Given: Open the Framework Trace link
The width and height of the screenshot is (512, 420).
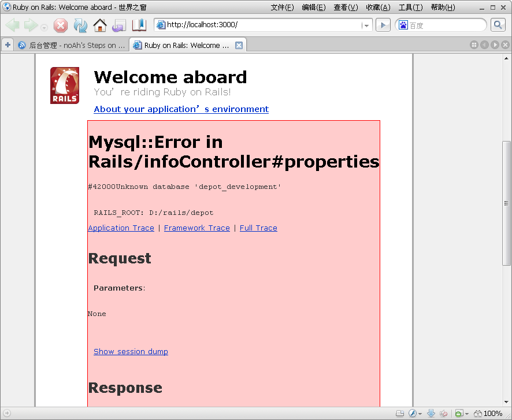Looking at the screenshot, I should pyautogui.click(x=197, y=228).
